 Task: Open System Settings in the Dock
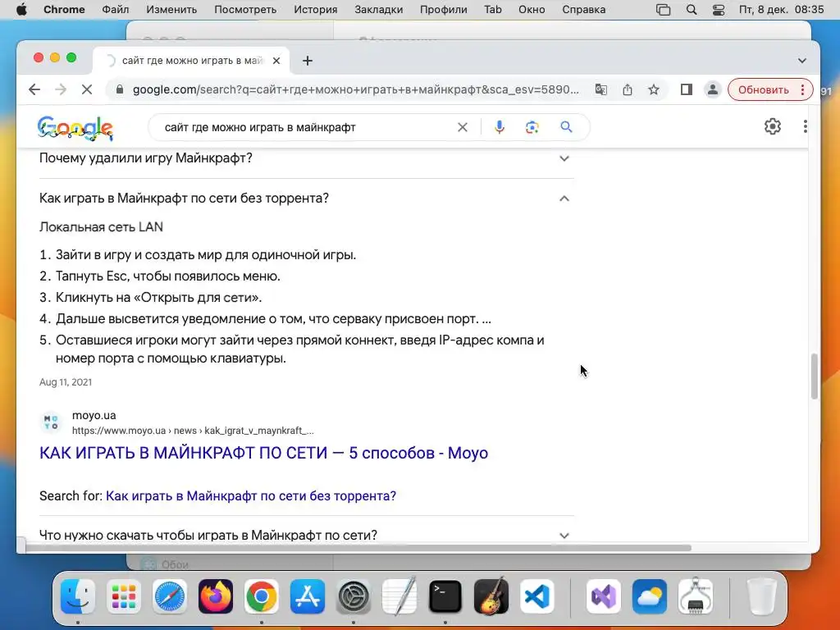[x=354, y=596]
